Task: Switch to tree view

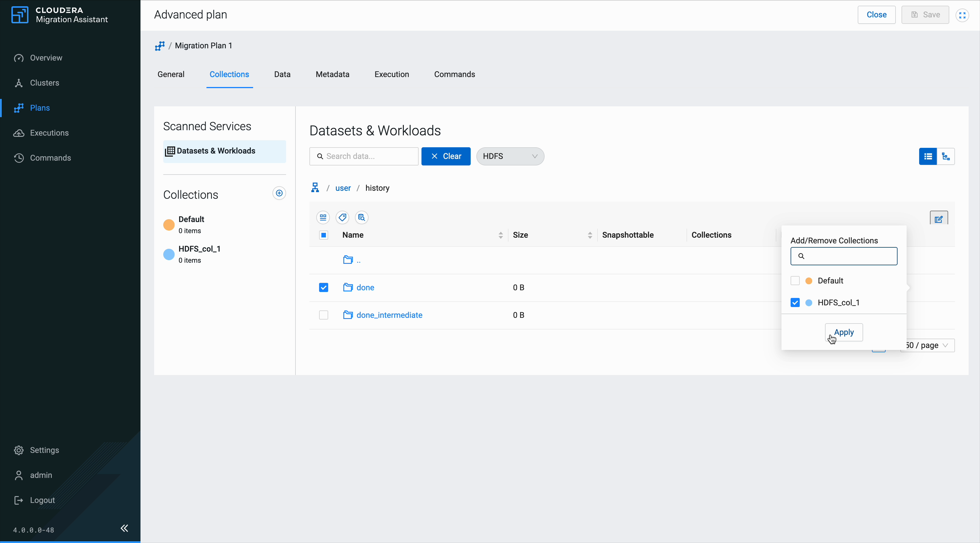Action: click(946, 156)
